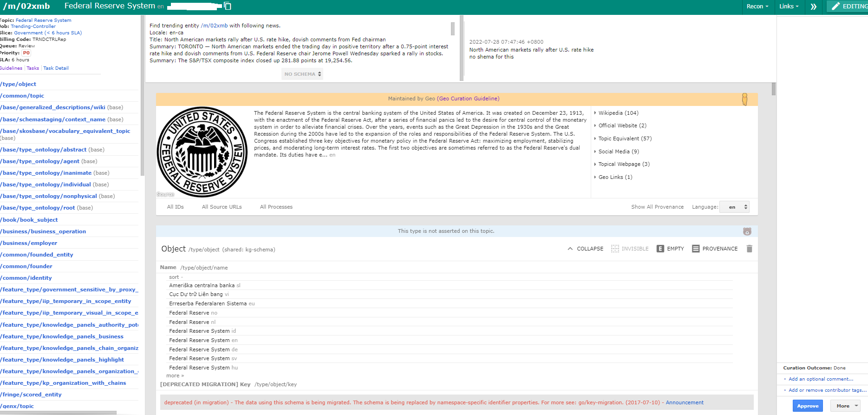This screenshot has width=868, height=415.
Task: Add an optional comment
Action: (821, 379)
